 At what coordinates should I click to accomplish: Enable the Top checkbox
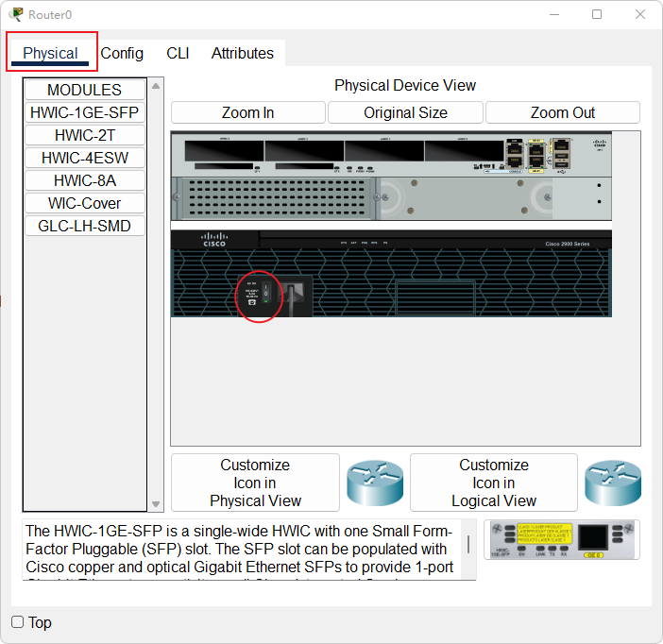pos(17,622)
